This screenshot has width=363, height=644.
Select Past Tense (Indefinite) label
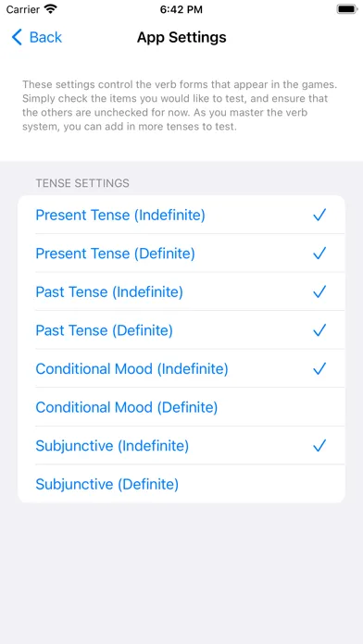click(109, 292)
